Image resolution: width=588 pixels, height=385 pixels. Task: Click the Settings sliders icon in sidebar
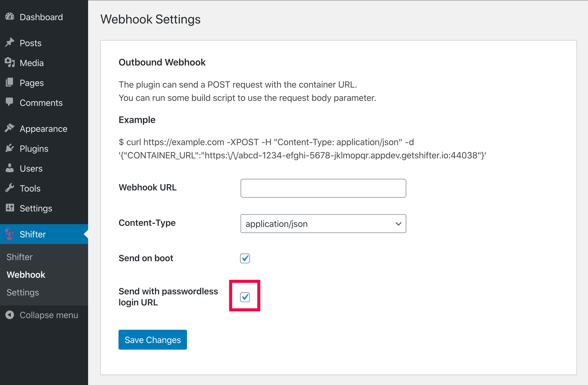click(10, 208)
